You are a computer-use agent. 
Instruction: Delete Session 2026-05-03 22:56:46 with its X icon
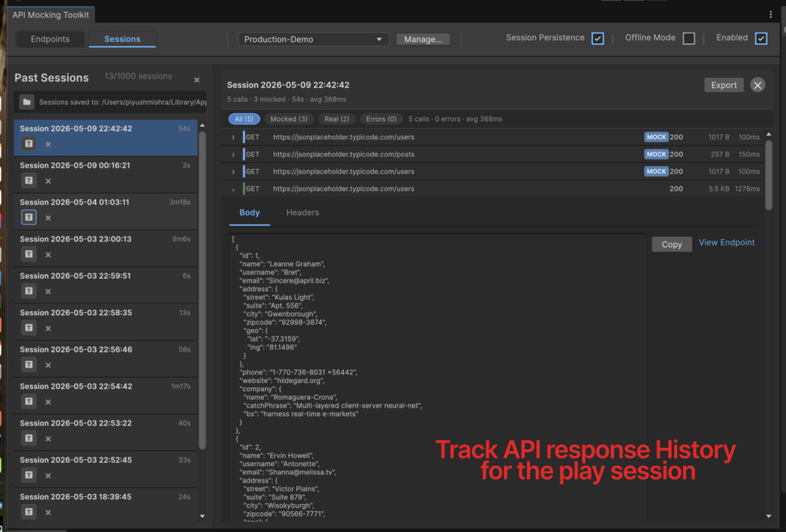pos(48,365)
